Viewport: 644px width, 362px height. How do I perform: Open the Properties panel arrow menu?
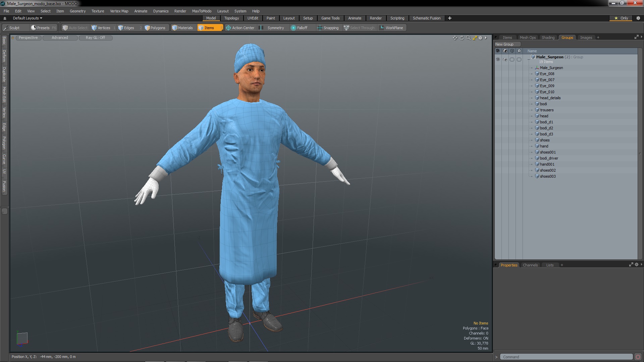pos(641,265)
